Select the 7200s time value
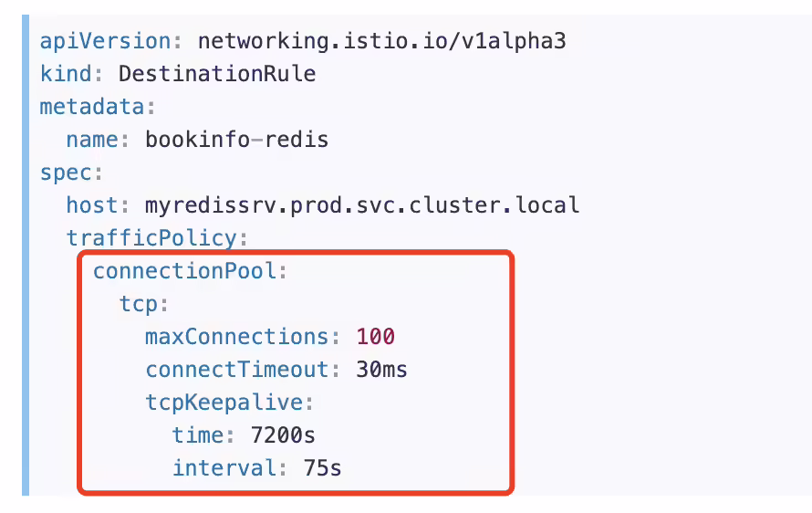The height and width of the screenshot is (513, 812). click(x=283, y=435)
